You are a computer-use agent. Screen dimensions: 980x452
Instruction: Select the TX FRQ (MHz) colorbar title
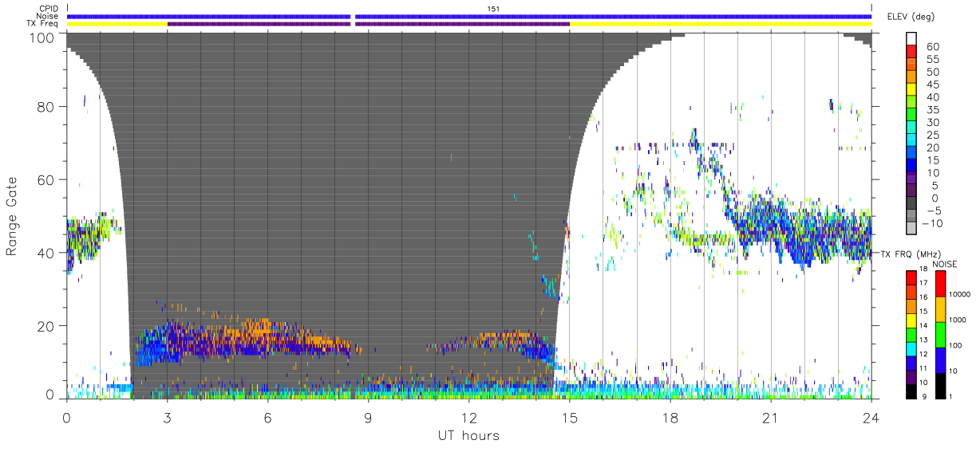(911, 254)
